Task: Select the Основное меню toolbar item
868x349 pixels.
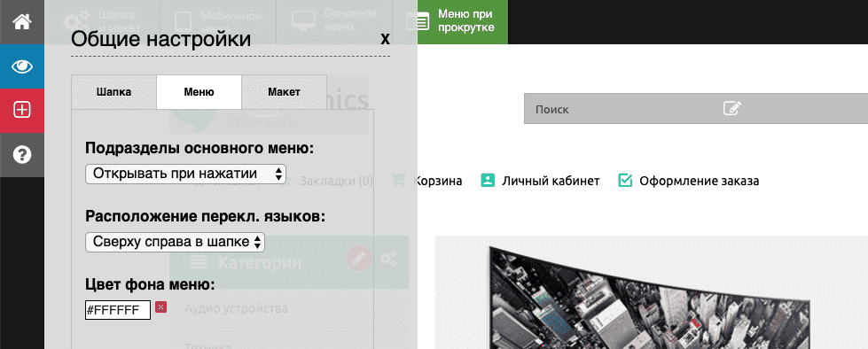Action: 333,21
